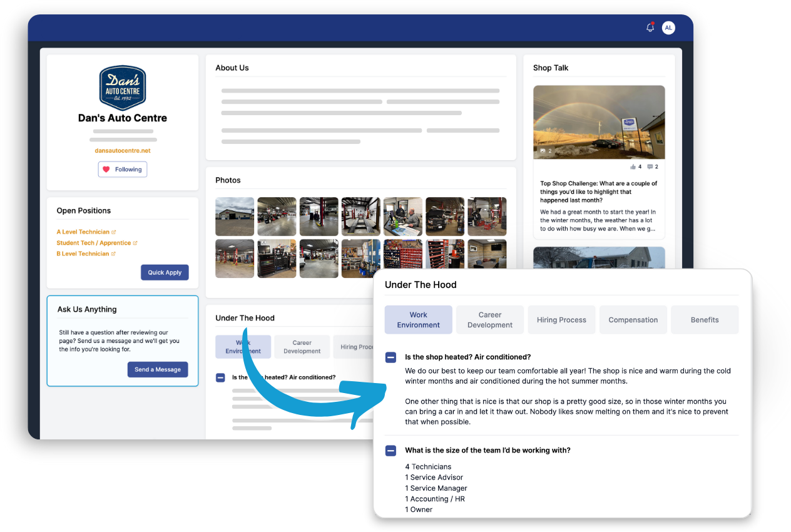Toggle the Following heart button
Viewport: 791px width, 532px height.
pos(123,170)
